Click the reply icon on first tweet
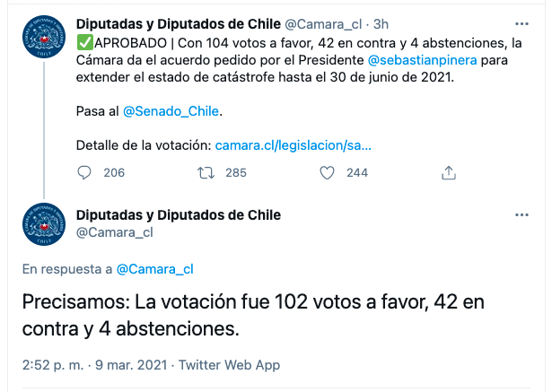 [x=84, y=173]
